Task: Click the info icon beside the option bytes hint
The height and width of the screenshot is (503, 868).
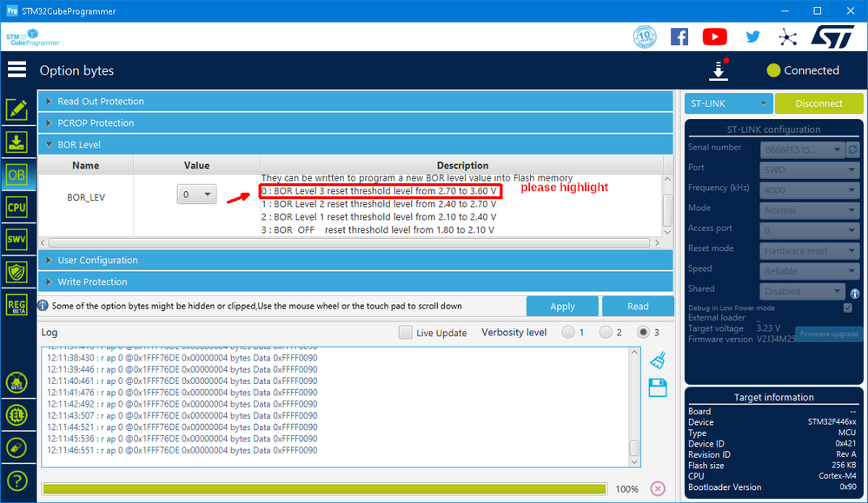Action: [x=43, y=306]
